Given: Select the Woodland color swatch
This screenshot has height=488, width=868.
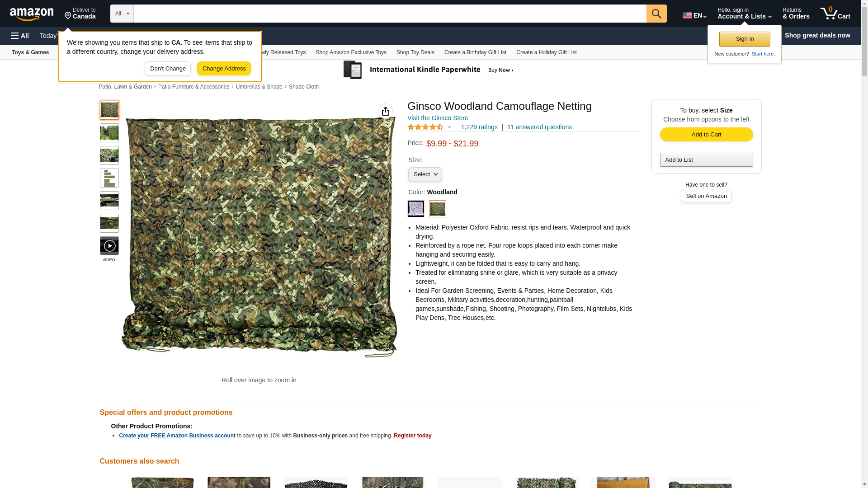Looking at the screenshot, I should [x=437, y=209].
